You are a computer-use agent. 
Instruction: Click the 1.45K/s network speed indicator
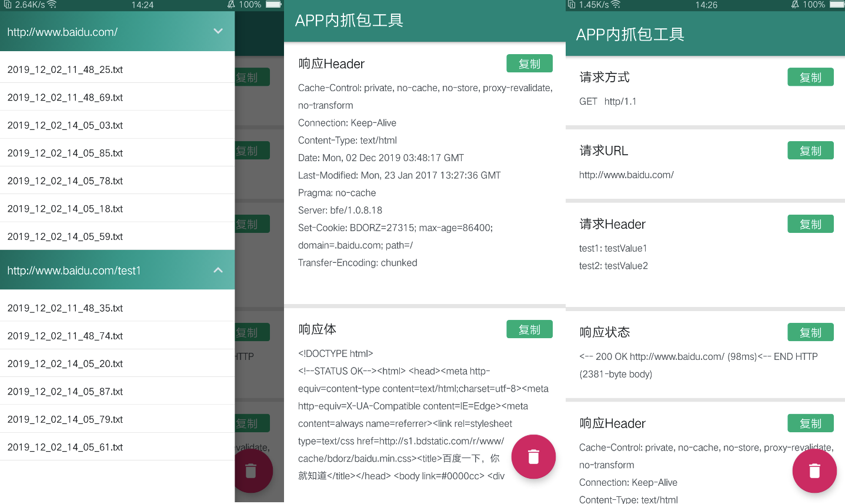[591, 5]
